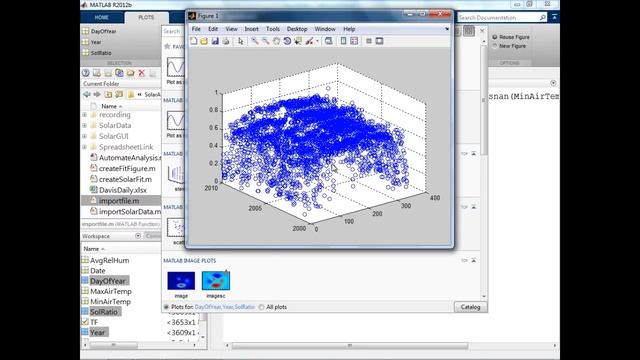Insert Colorbar via toolbar icon
The width and height of the screenshot is (640, 360).
(343, 41)
